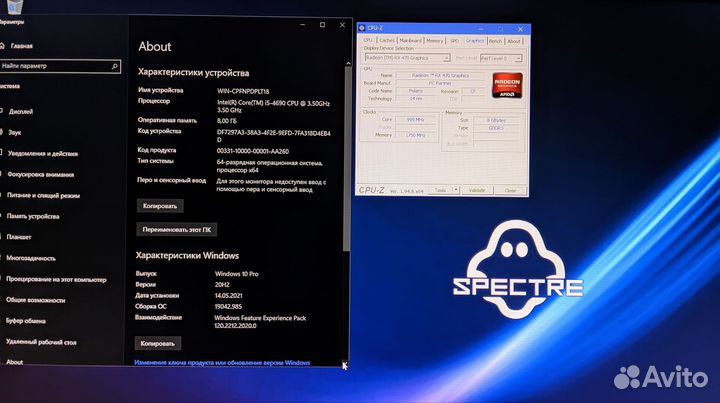Click OS build value 19042.985
The width and height of the screenshot is (720, 403).
(x=228, y=307)
